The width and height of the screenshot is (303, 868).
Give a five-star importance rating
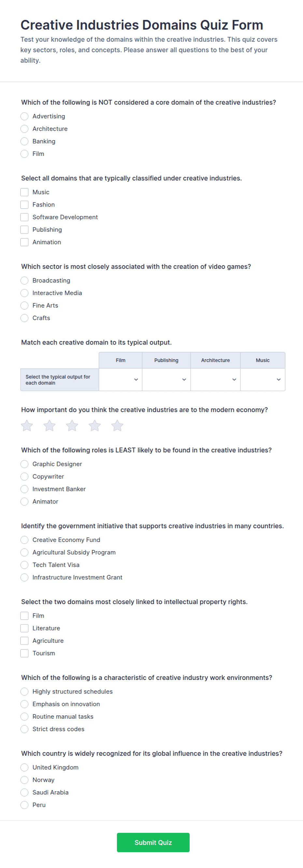(x=117, y=426)
